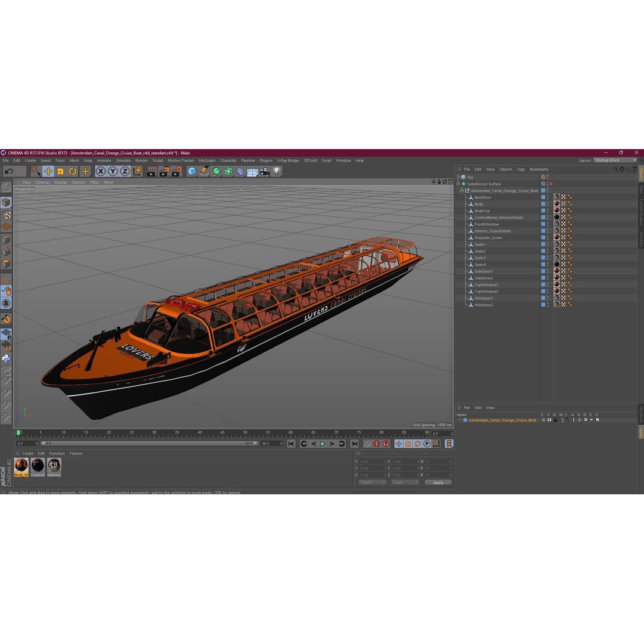Click the magnet icon in left toolbar

(6, 318)
